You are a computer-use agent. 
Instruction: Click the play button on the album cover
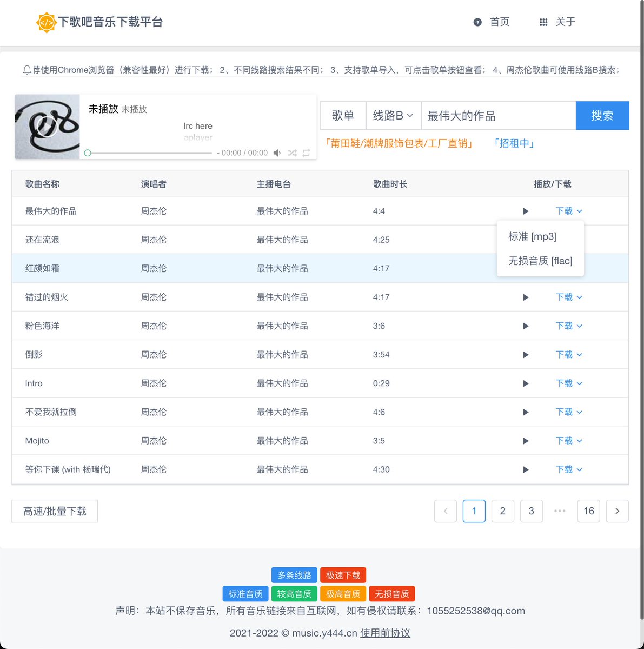tap(47, 127)
